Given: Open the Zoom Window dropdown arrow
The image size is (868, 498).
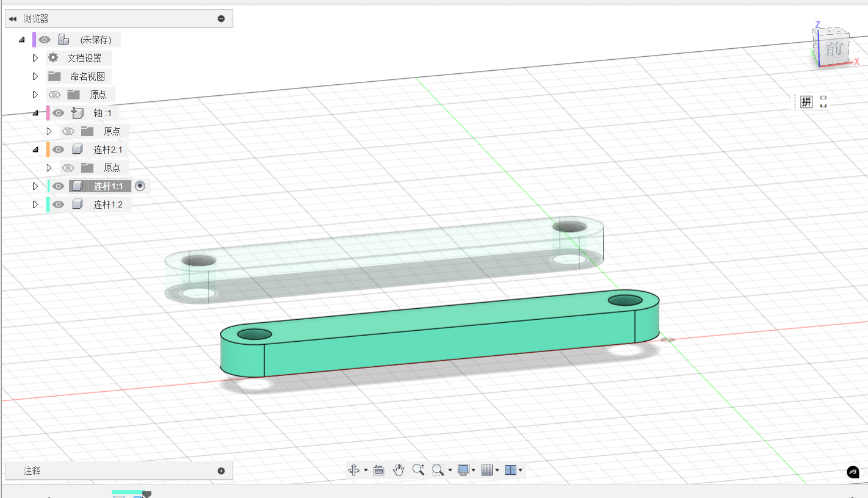Looking at the screenshot, I should (450, 471).
